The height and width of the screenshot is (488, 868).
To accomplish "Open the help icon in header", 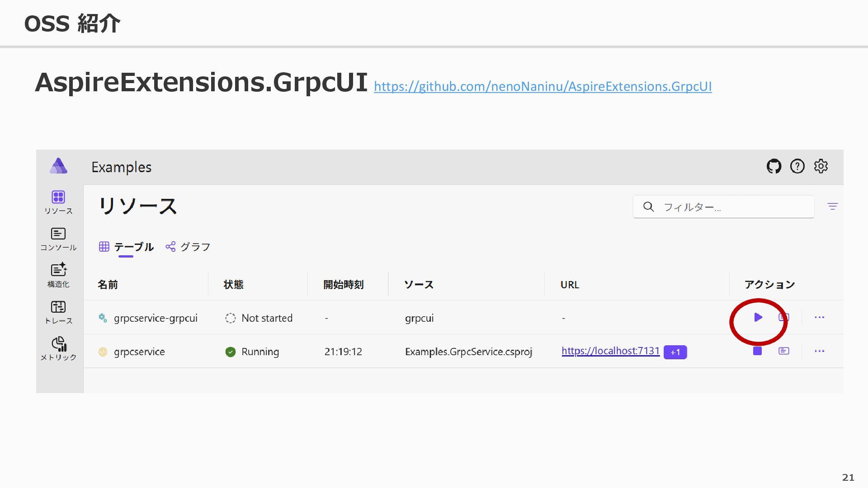I will point(797,166).
